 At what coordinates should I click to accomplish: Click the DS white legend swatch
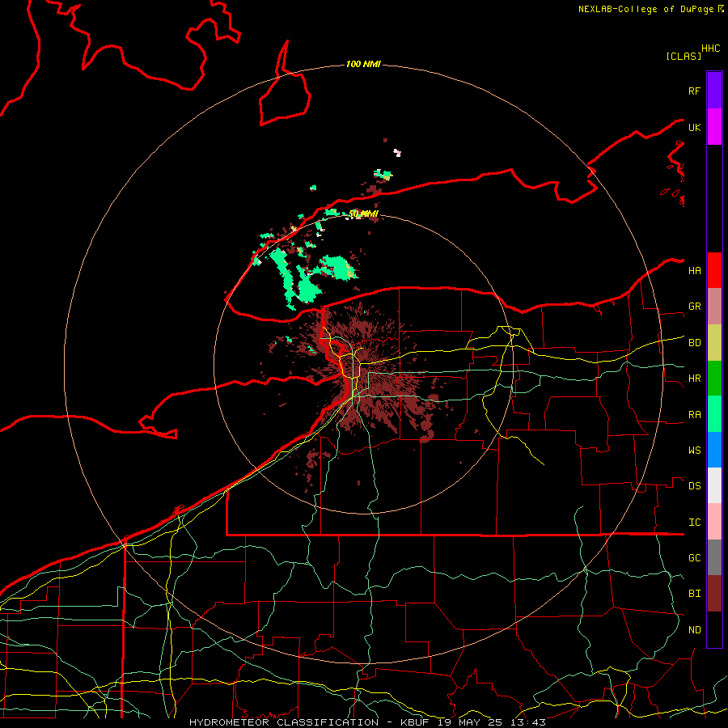(714, 485)
